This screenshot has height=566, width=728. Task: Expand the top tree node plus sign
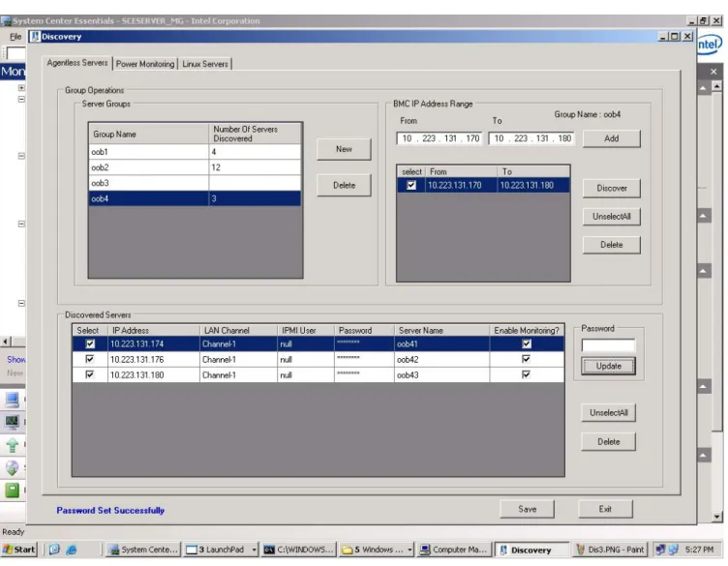click(x=21, y=88)
